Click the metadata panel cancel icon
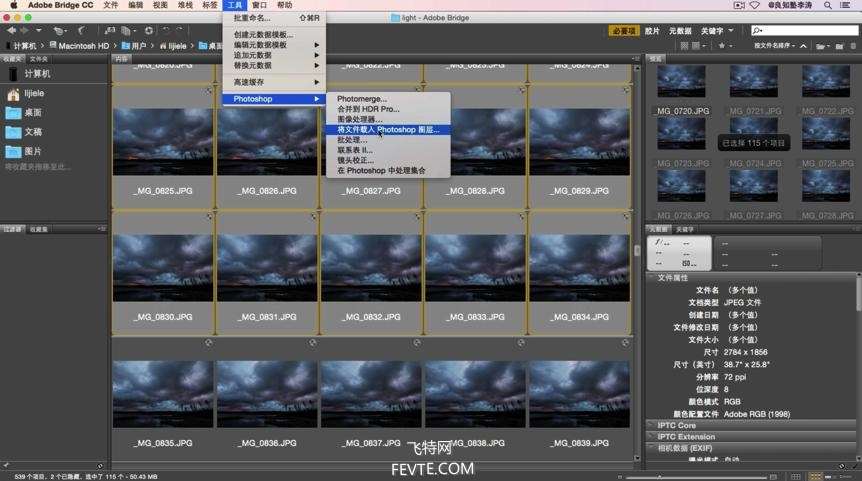Screen dimensions: 862x481 (x=842, y=466)
